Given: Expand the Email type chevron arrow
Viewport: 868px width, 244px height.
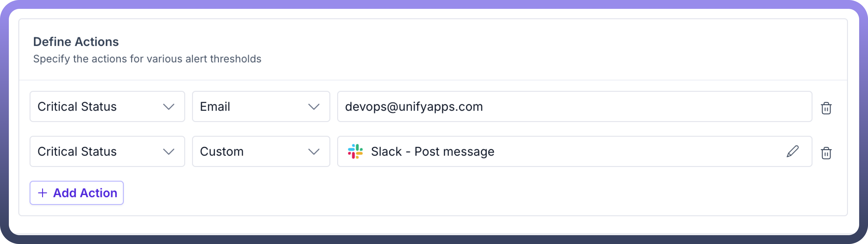Looking at the screenshot, I should 314,107.
